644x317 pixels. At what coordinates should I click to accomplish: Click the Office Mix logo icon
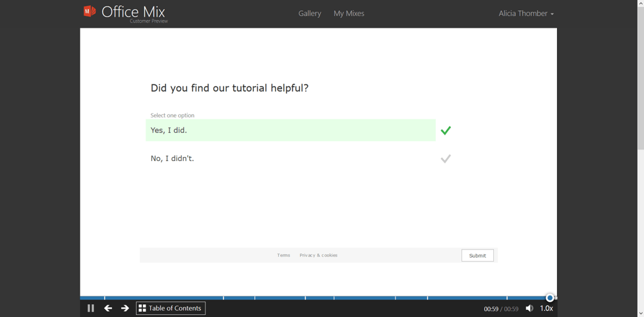click(x=90, y=11)
